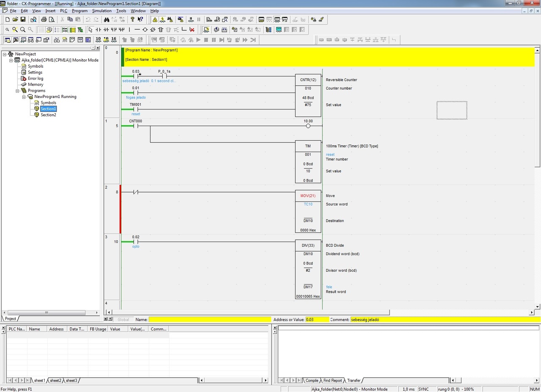Viewport: 541px width, 392px height.
Task: Toggle the grid display button
Action: [x=41, y=30]
